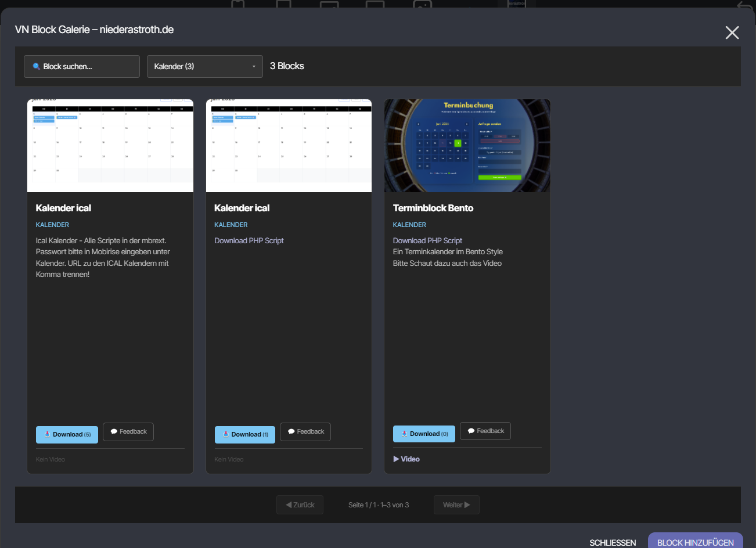Select the Terminbuchung preview thumbnail
756x548 pixels.
(467, 146)
